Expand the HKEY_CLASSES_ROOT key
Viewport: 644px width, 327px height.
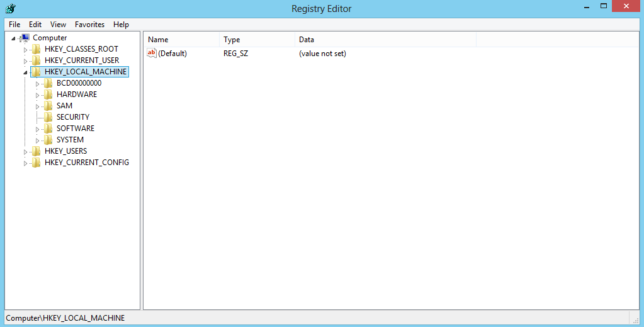[25, 50]
